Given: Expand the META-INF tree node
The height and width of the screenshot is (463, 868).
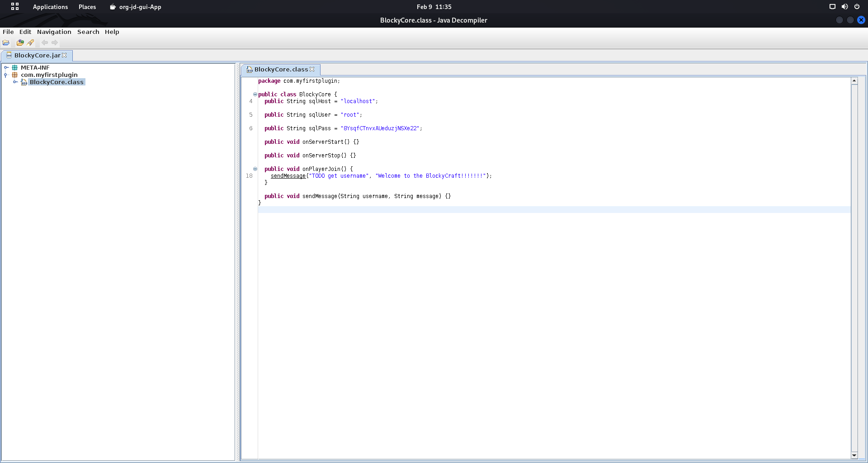Looking at the screenshot, I should pyautogui.click(x=6, y=68).
